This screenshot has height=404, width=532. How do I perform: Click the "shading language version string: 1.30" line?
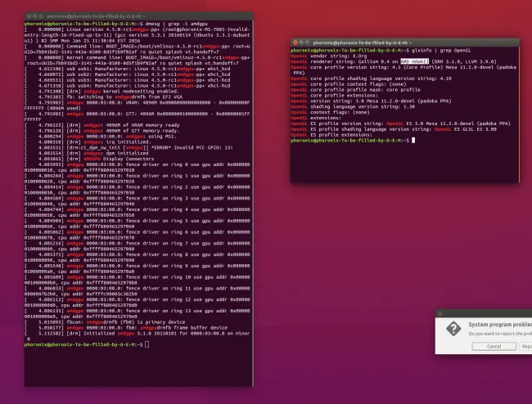point(353,106)
